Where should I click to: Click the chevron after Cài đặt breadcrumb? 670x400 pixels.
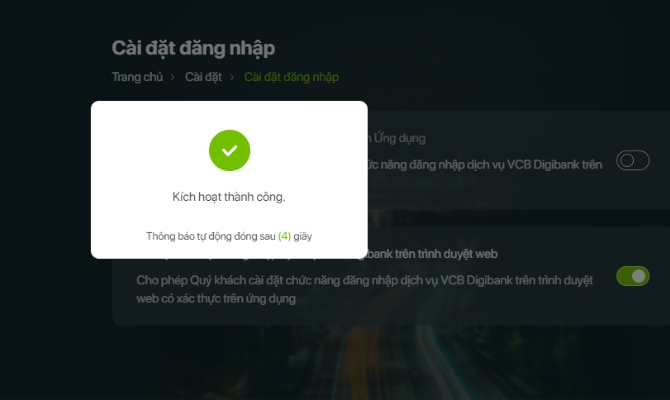[232, 77]
